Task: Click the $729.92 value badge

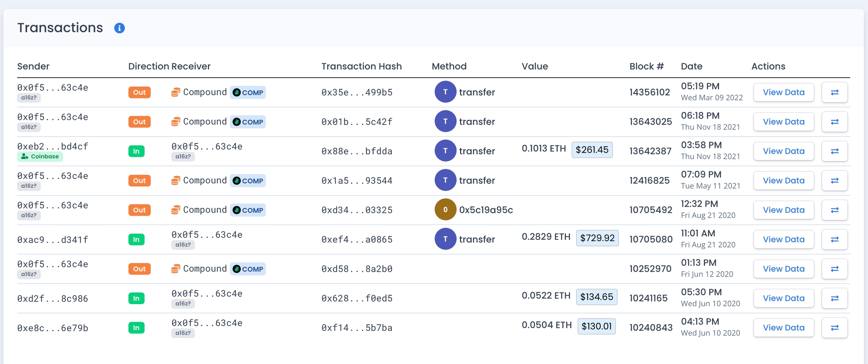Action: (597, 238)
